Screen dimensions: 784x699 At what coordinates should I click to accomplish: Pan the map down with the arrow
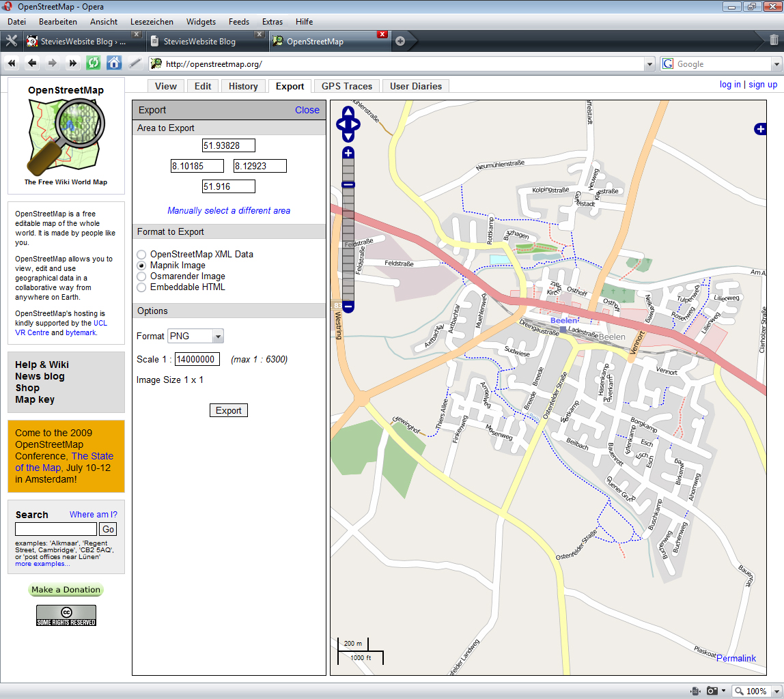click(x=348, y=137)
